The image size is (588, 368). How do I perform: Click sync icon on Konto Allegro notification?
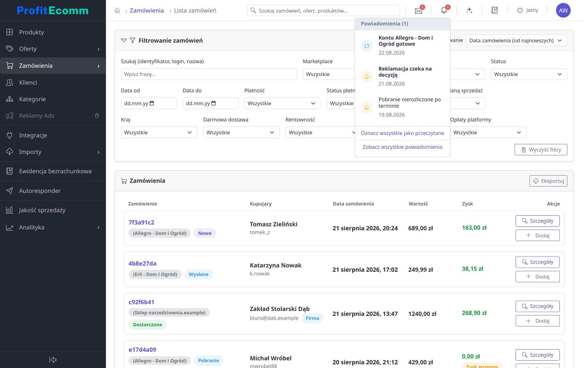367,46
